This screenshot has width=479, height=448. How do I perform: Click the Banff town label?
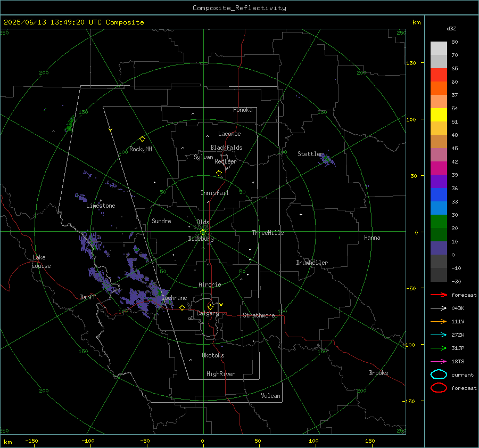pos(88,297)
